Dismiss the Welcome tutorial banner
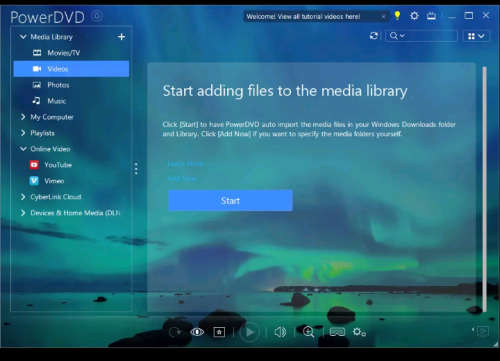Screen dimensions: 500x361 [384, 16]
